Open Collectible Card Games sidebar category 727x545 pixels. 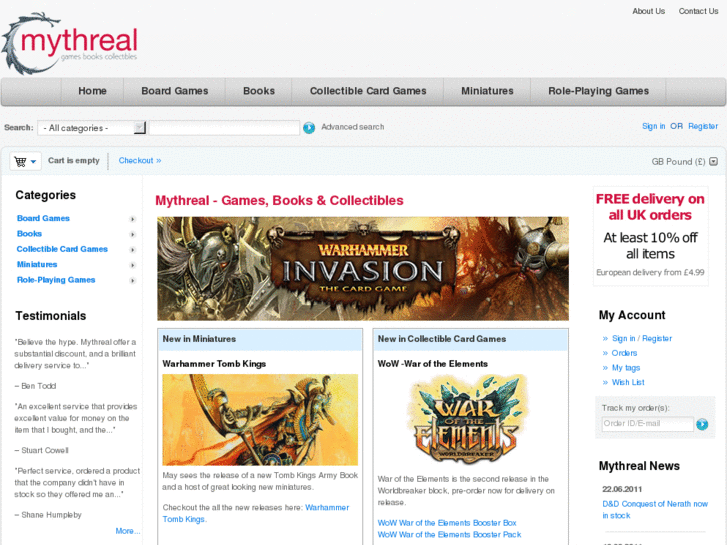pyautogui.click(x=62, y=249)
